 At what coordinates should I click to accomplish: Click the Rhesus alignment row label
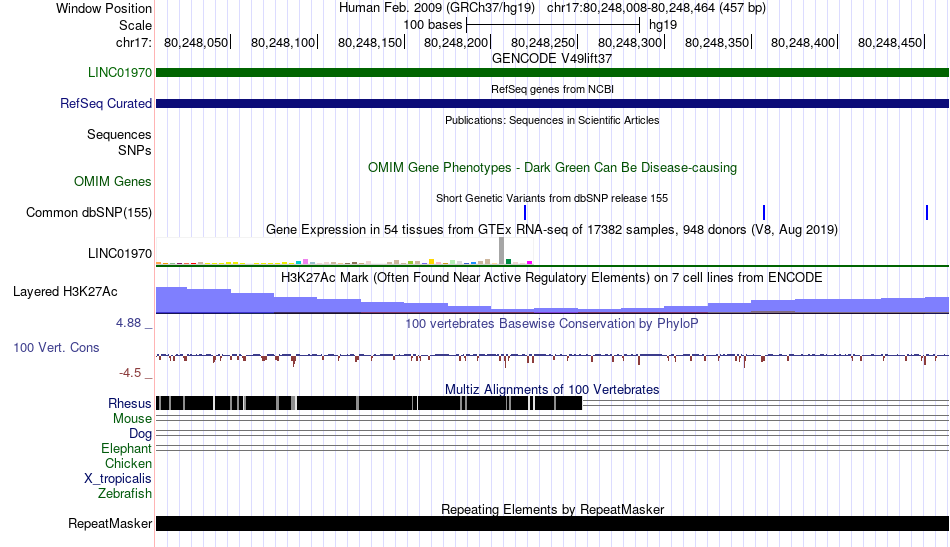(130, 403)
